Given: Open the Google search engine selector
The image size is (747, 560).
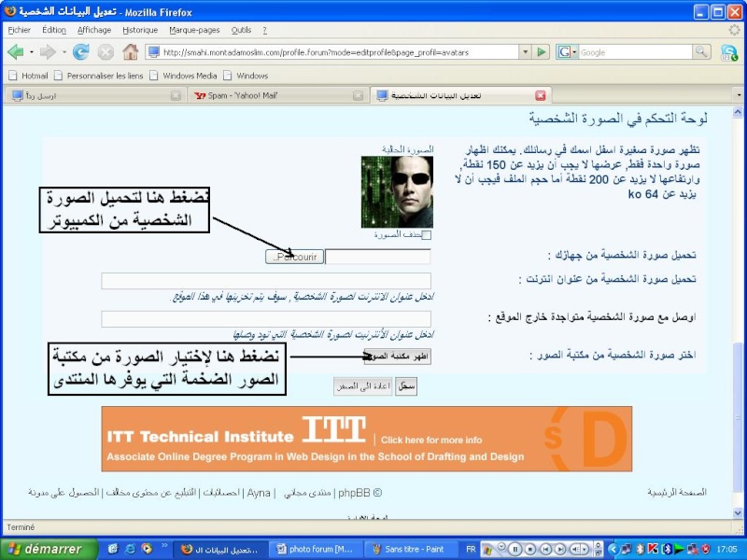Looking at the screenshot, I should 567,52.
